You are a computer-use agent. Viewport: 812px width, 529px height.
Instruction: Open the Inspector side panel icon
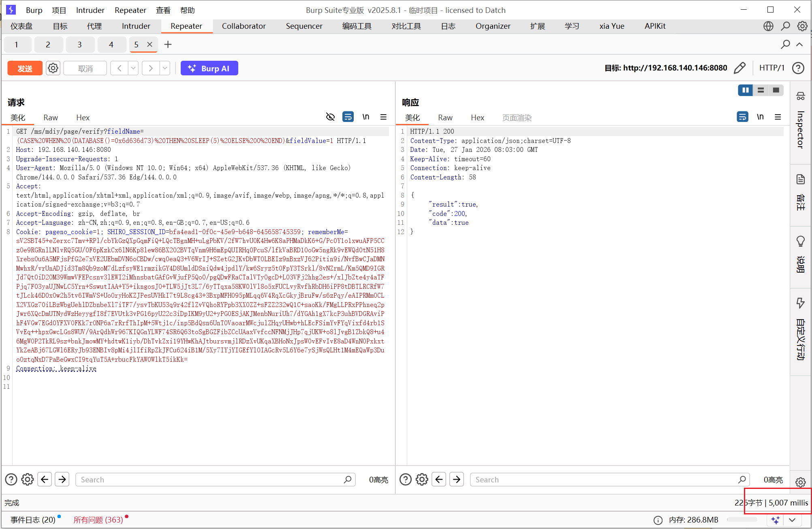point(800,96)
